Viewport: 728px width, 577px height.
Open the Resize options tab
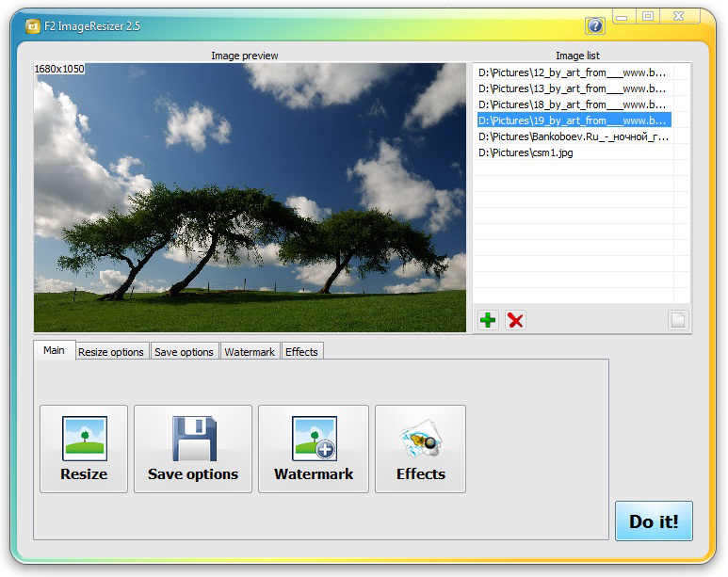(x=111, y=352)
